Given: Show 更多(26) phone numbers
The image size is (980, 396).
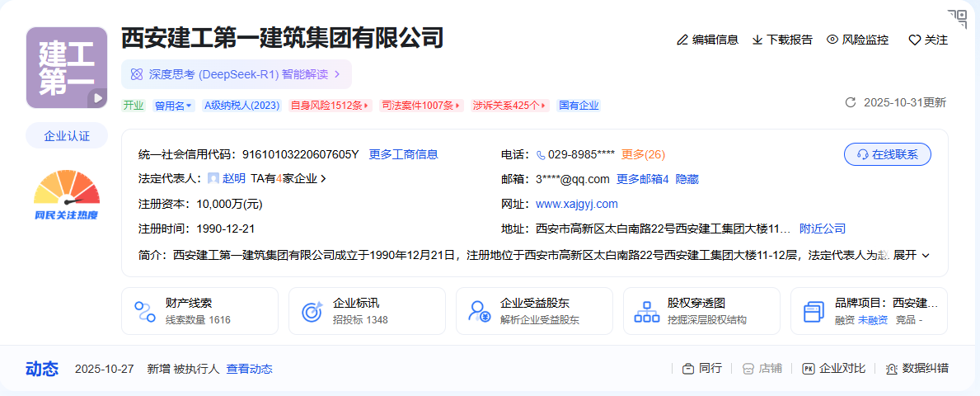Looking at the screenshot, I should (643, 154).
